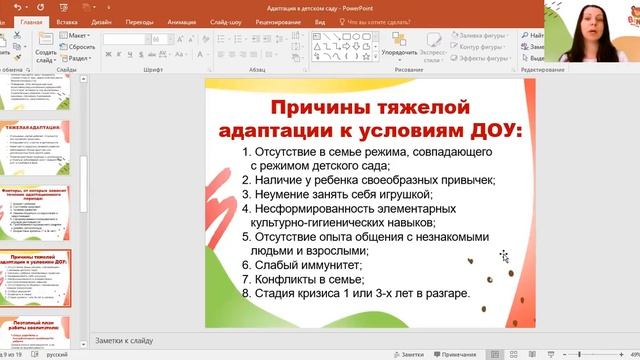Click the Сбросить (Reset) button
Screen dimensions: 640x360
pyautogui.click(x=78, y=47)
